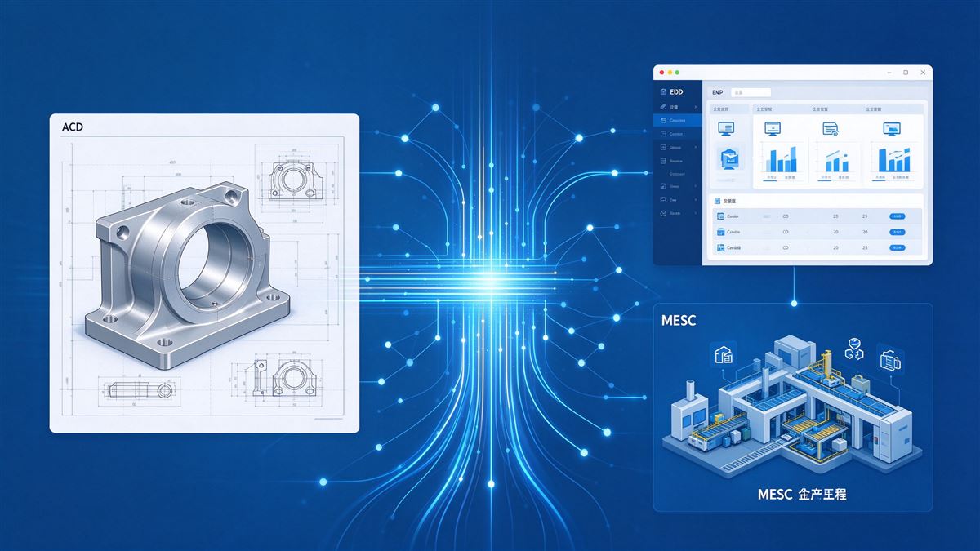Click the middle bar chart with trend line
980x551 pixels.
(836, 159)
